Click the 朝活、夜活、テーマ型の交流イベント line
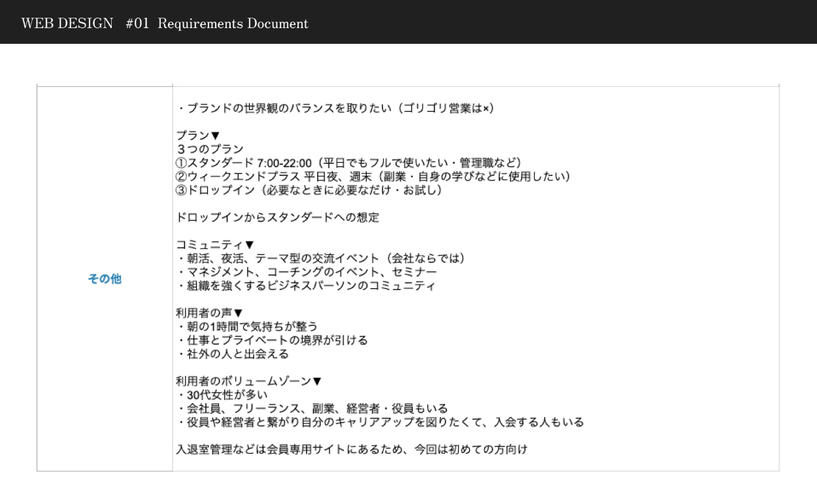The image size is (817, 504). coord(321,258)
